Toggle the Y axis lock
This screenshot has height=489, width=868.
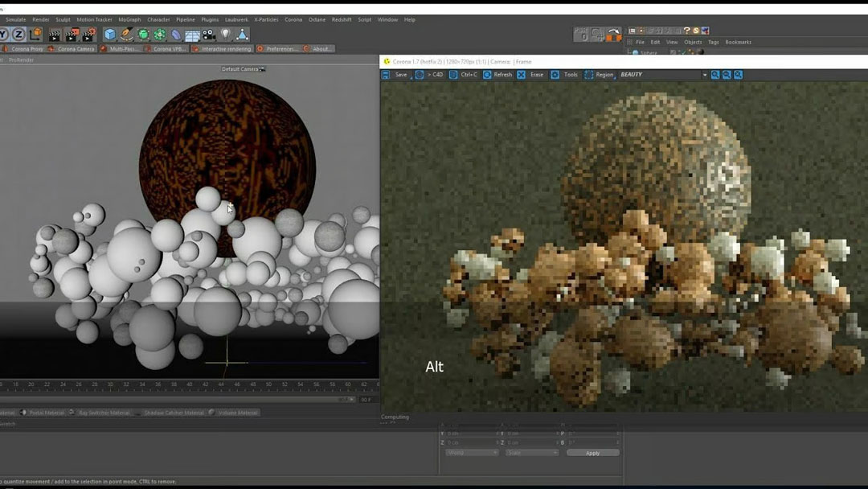click(3, 35)
